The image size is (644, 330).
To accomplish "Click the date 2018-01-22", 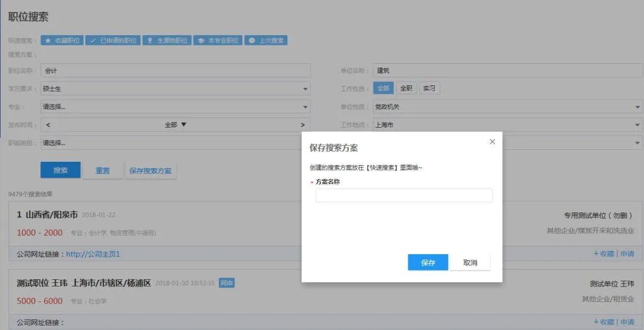I will (x=98, y=215).
